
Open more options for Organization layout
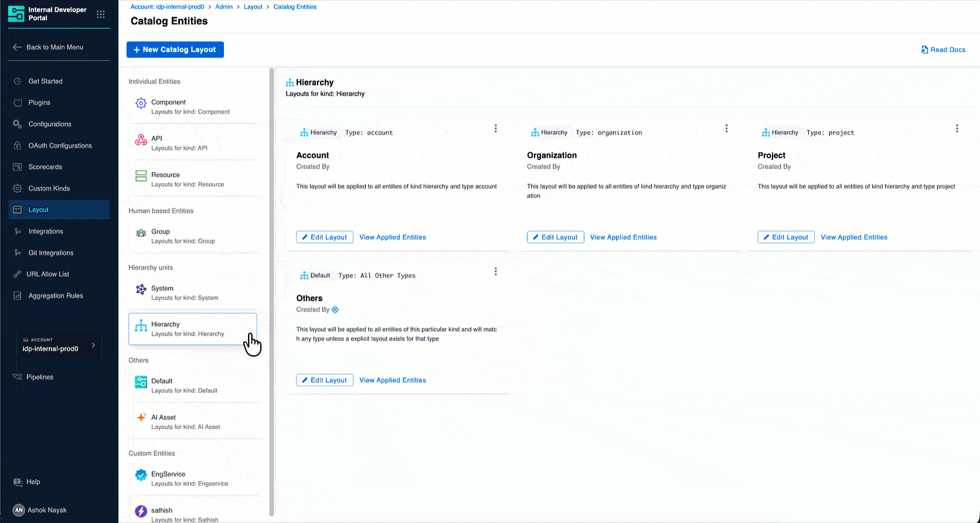pyautogui.click(x=727, y=128)
